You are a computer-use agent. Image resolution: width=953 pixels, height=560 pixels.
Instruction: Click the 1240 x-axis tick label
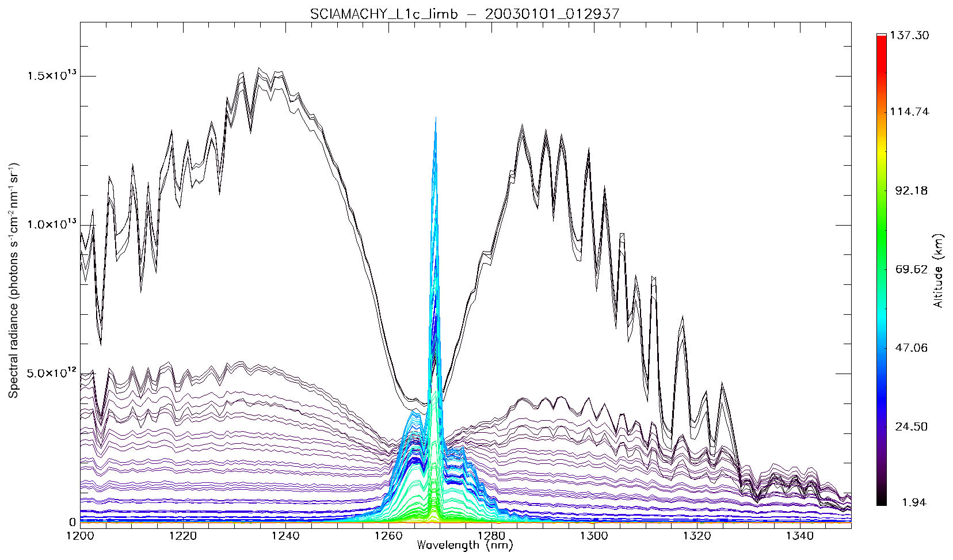click(x=285, y=536)
